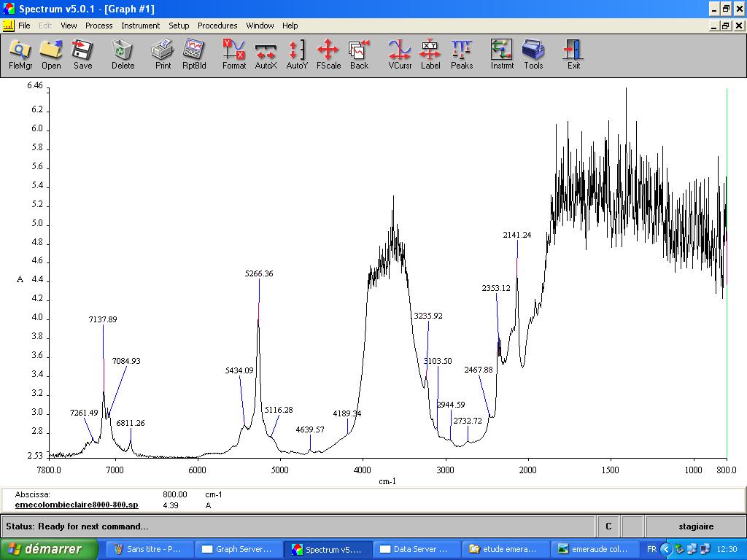Image resolution: width=747 pixels, height=560 pixels.
Task: Open the Format graph tool
Action: pos(234,55)
